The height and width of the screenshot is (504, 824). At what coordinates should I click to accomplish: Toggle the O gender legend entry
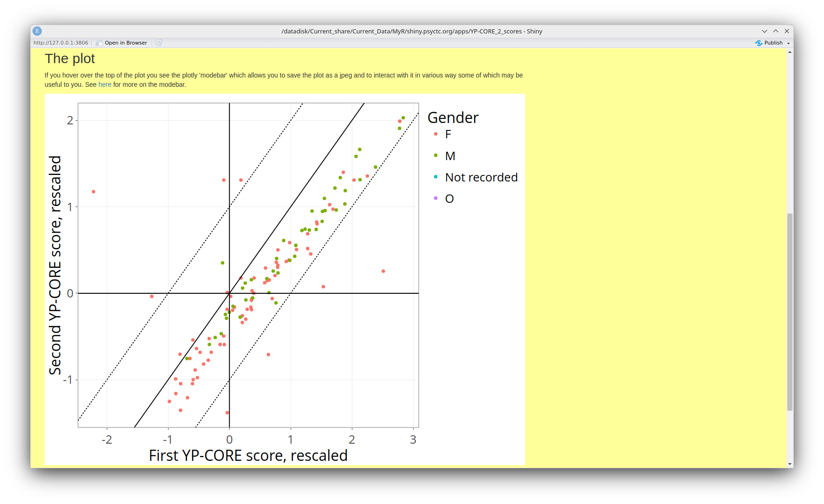pyautogui.click(x=449, y=199)
